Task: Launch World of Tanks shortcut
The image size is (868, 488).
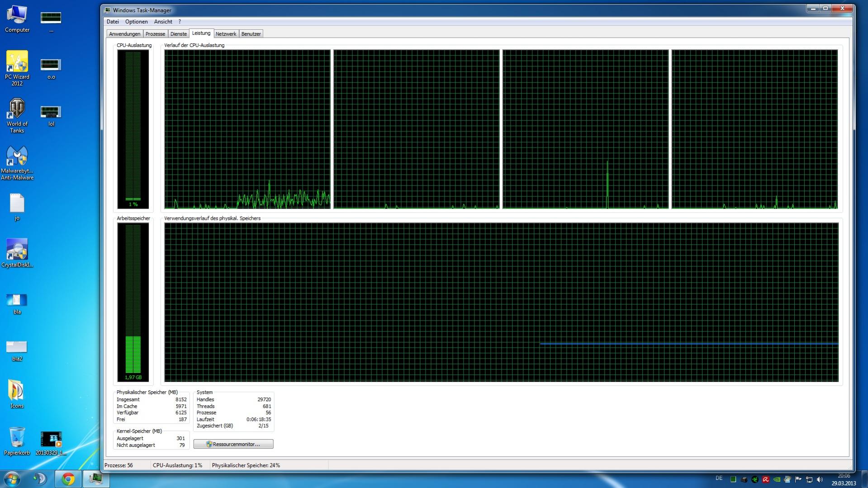Action: click(x=17, y=115)
